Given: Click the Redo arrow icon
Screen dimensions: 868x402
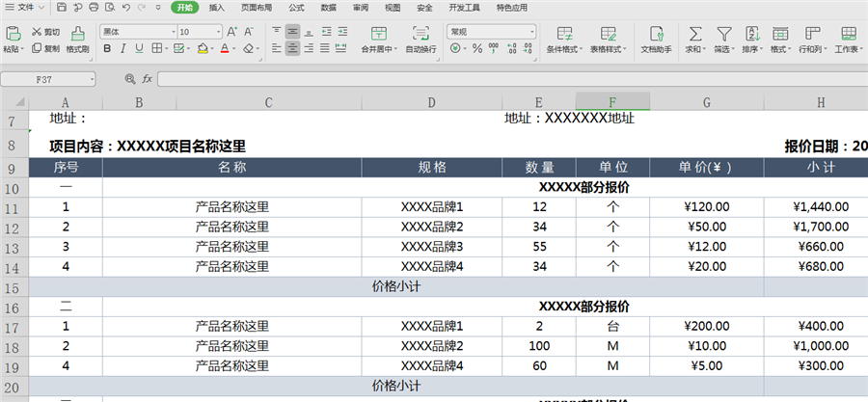Looking at the screenshot, I should (142, 8).
